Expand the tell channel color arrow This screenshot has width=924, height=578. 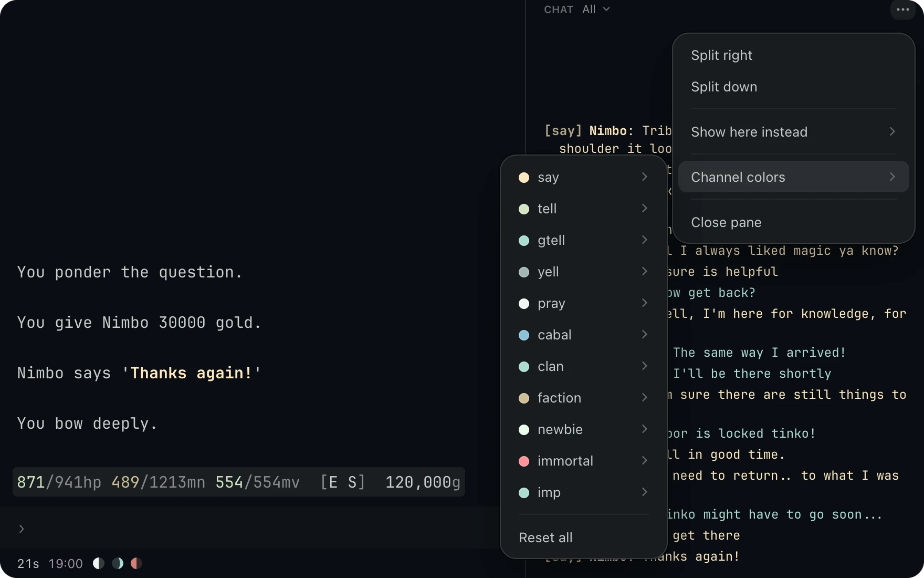644,209
